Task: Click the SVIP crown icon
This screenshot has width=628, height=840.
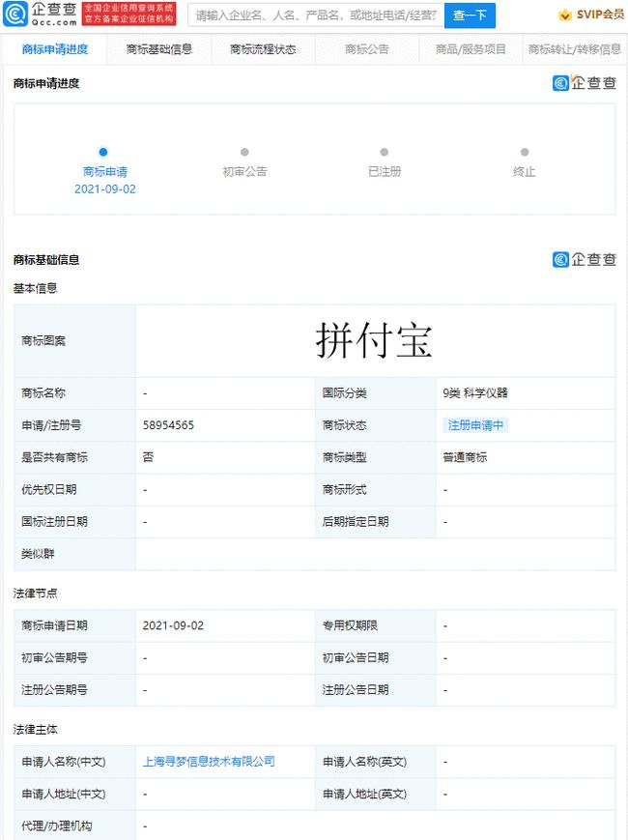Action: pyautogui.click(x=565, y=15)
